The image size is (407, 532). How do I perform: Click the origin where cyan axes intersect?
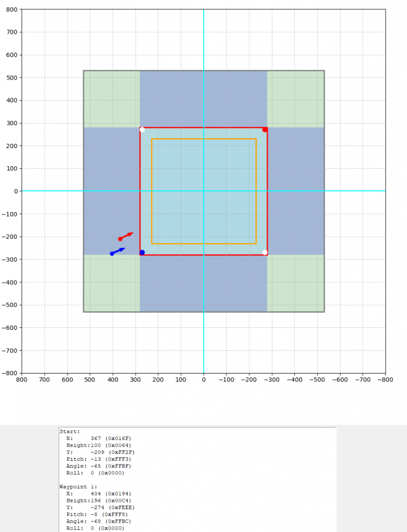click(x=203, y=191)
